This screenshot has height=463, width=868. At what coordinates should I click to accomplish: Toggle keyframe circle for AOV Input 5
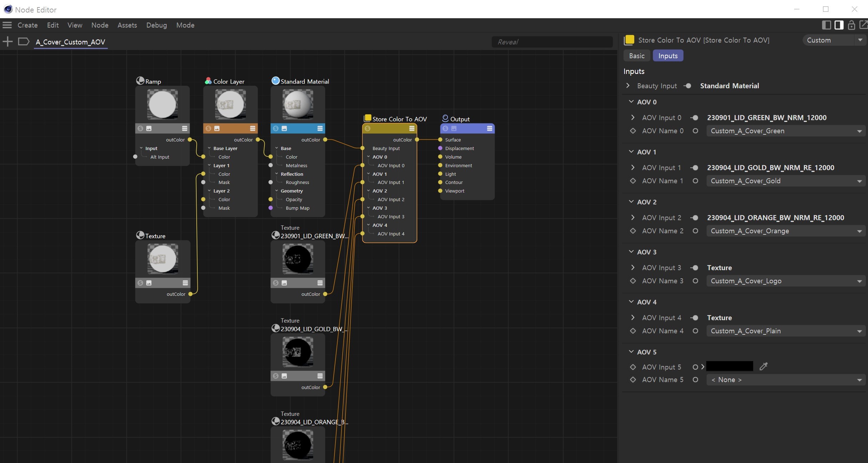[695, 367]
